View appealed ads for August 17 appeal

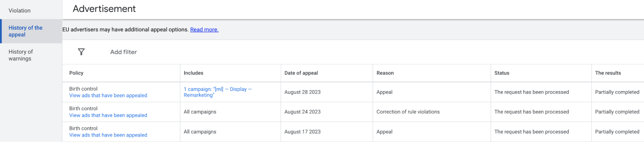[108, 135]
